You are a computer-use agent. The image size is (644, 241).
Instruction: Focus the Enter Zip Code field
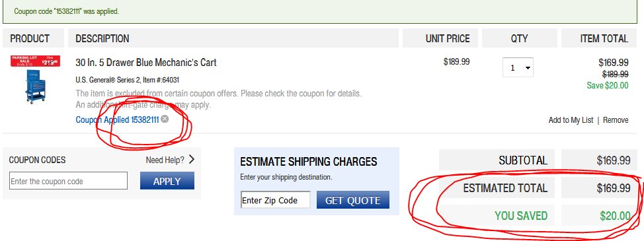(275, 200)
